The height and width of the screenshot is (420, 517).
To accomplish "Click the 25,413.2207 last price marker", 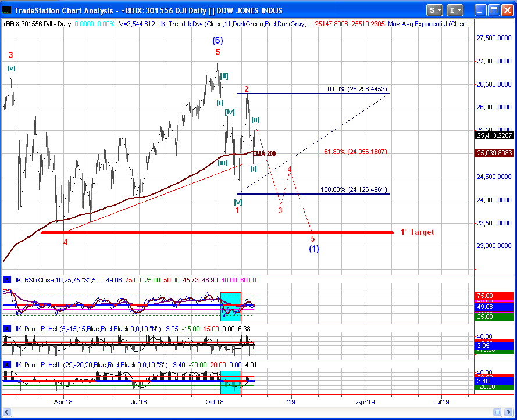I will point(494,135).
